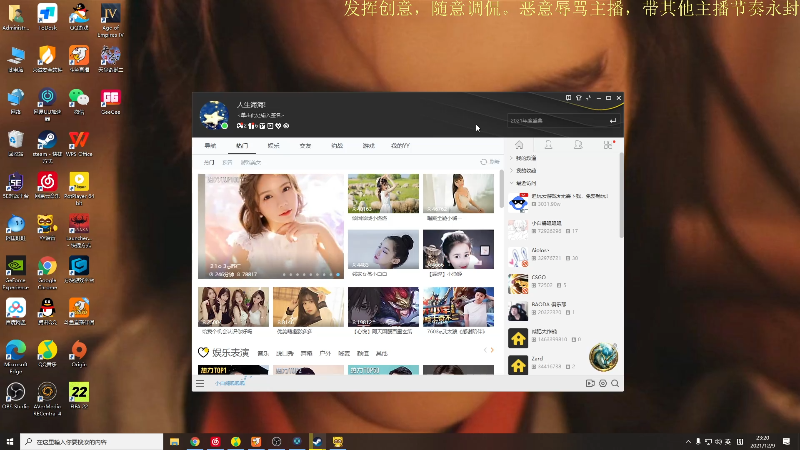800x450 pixels.
Task: Click the 户外 category link beside 娱乐表演
Action: (x=325, y=353)
